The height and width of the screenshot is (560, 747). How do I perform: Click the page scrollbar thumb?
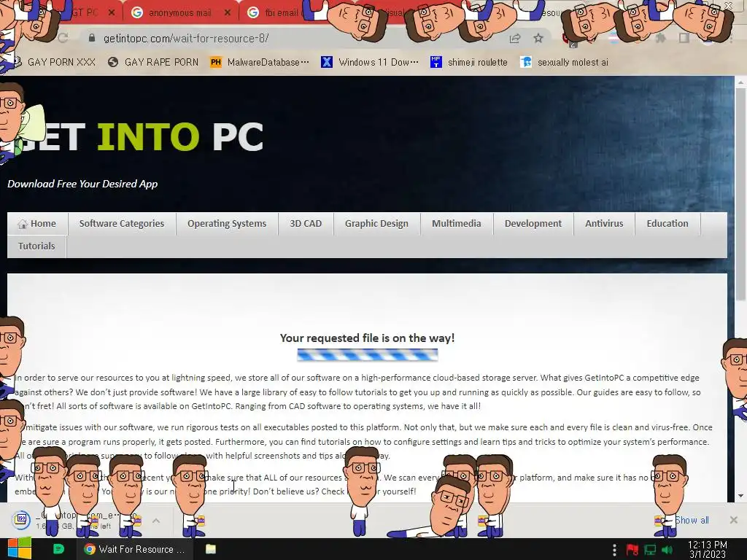[x=740, y=195]
